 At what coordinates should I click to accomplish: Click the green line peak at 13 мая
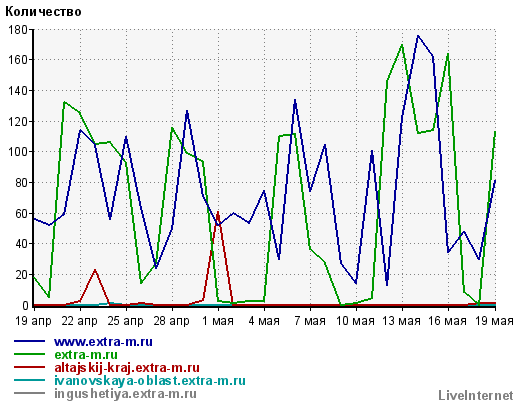point(402,45)
